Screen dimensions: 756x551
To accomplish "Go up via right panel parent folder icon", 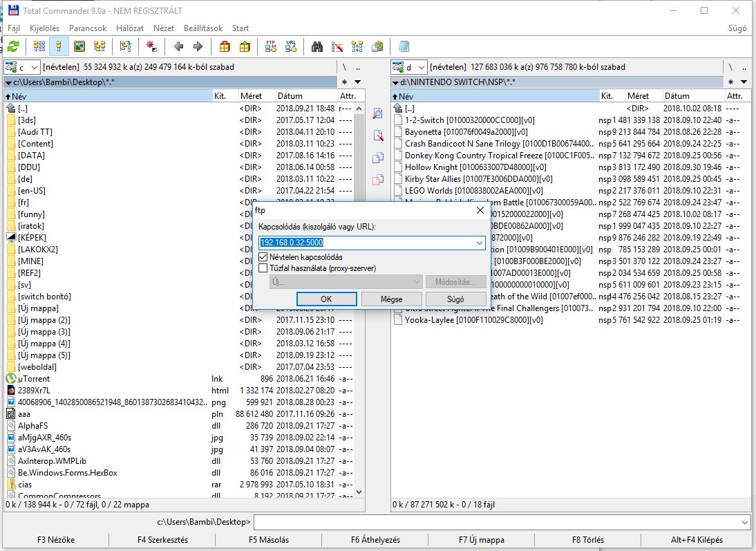I will point(398,109).
